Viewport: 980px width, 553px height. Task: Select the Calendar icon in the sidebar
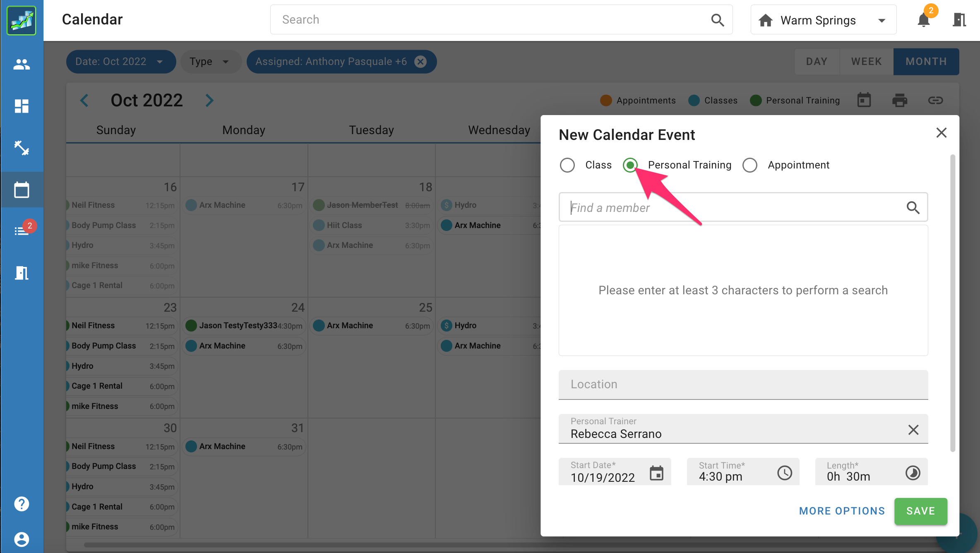click(22, 190)
